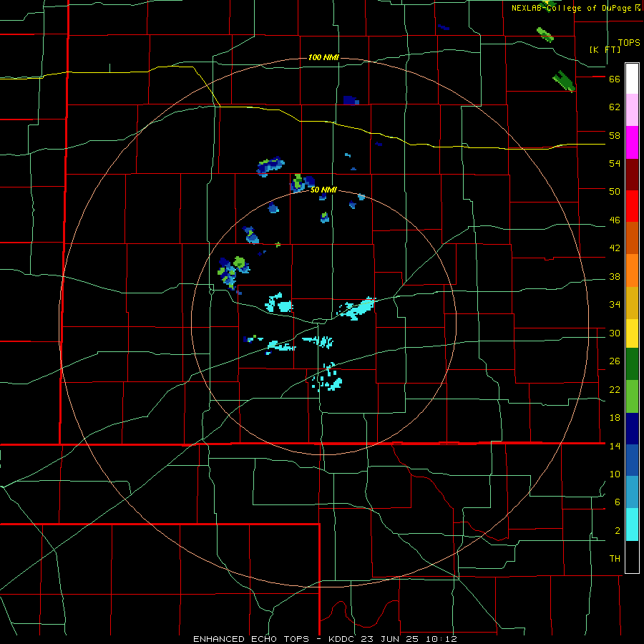Pick the bright red legend swatch
644x644 pixels.
click(x=632, y=206)
